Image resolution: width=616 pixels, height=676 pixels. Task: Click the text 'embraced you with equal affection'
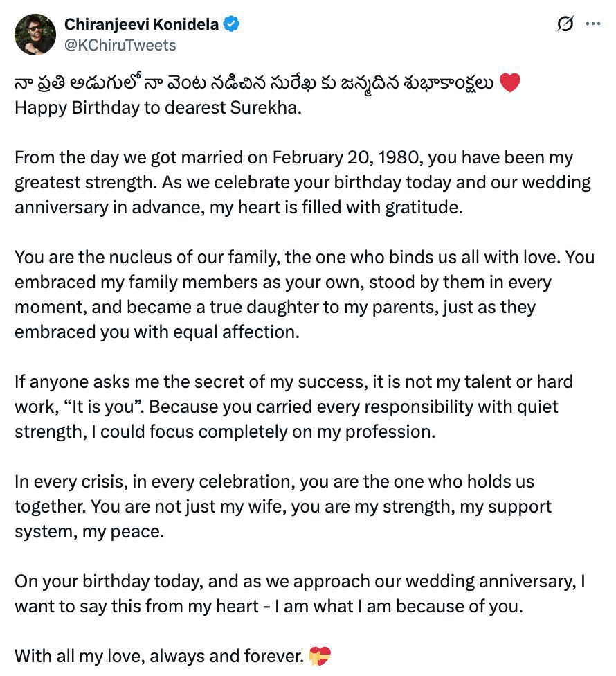[157, 332]
